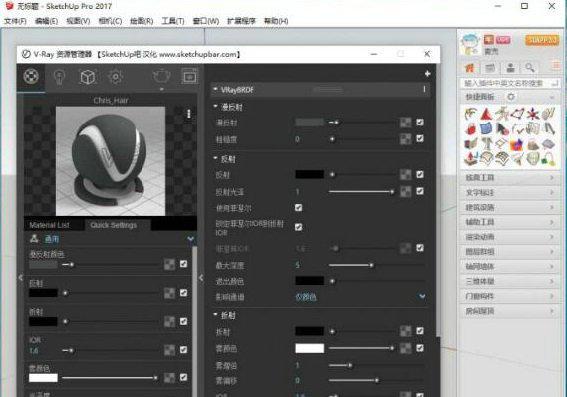Expand the 文字标注 plugin category
The height and width of the screenshot is (397, 567).
click(509, 192)
